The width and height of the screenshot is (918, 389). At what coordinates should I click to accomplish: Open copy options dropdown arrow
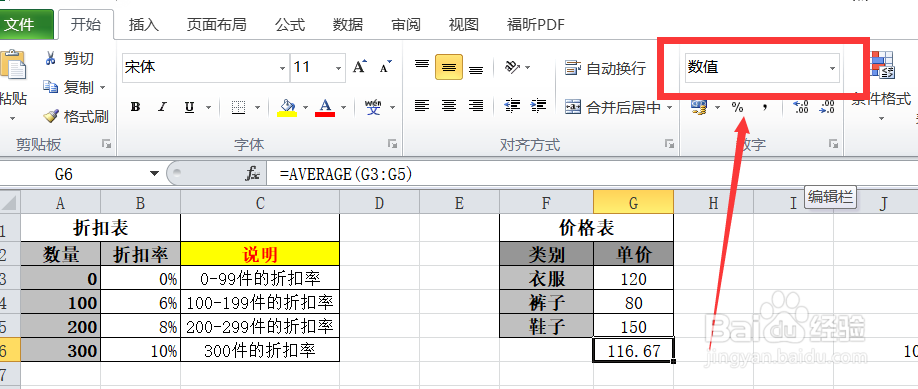click(x=102, y=87)
